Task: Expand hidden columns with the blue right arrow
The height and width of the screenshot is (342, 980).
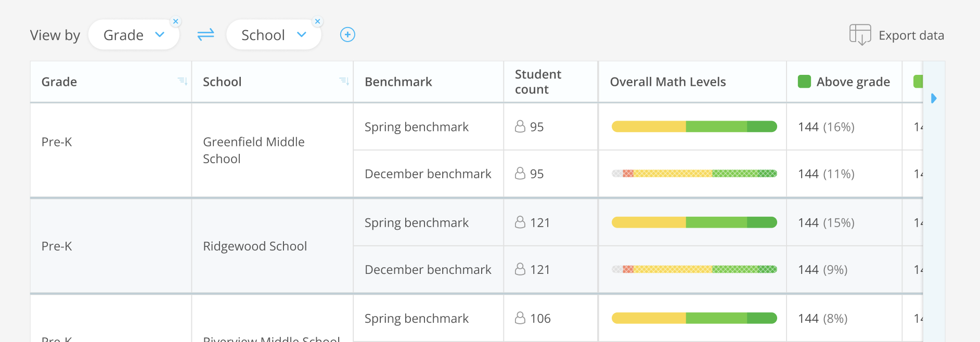Action: [934, 98]
